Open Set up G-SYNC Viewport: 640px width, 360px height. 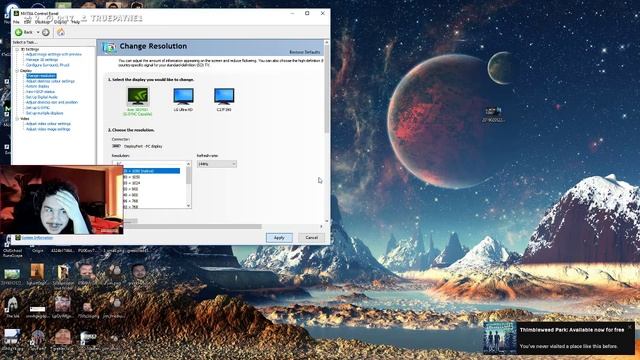38,108
